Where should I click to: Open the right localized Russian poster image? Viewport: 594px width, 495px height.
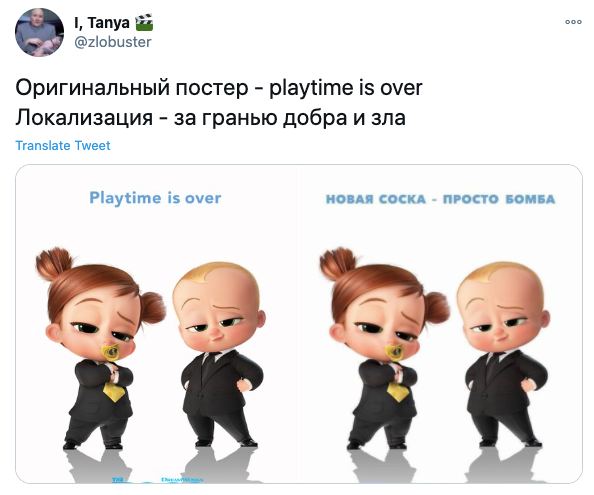[x=440, y=324]
